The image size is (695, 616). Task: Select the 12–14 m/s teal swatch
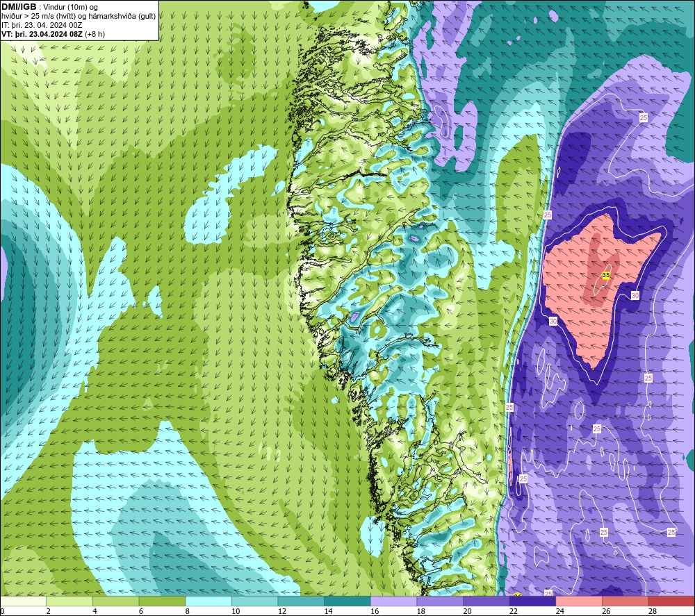point(301,601)
